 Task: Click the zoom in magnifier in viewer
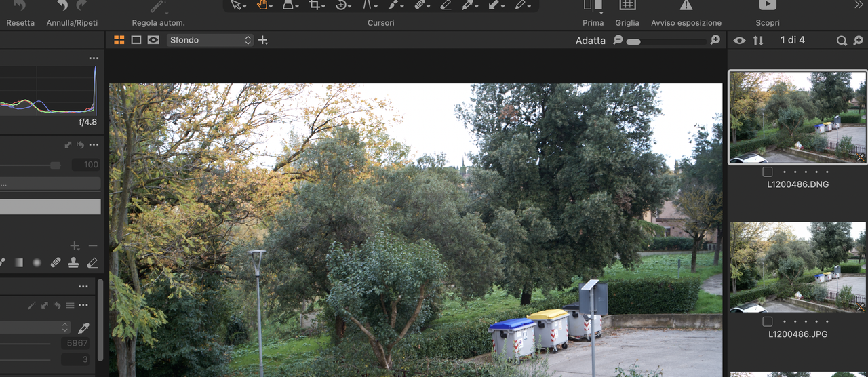pos(715,40)
